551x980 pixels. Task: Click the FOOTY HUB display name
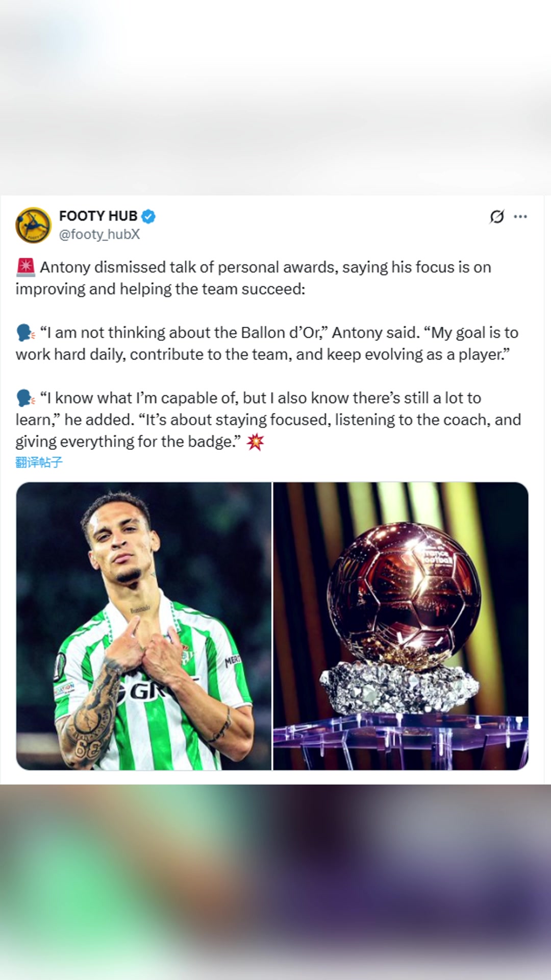coord(98,216)
